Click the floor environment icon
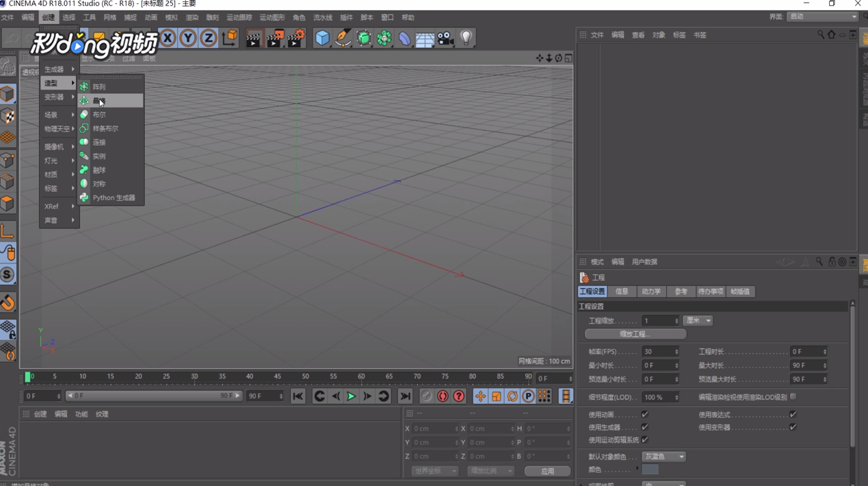This screenshot has height=486, width=868. point(425,38)
